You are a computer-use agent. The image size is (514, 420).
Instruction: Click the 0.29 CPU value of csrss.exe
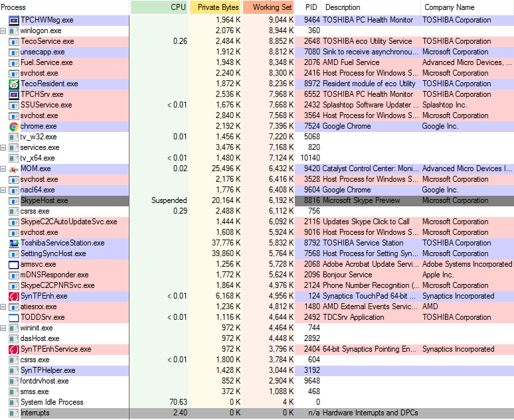180,211
